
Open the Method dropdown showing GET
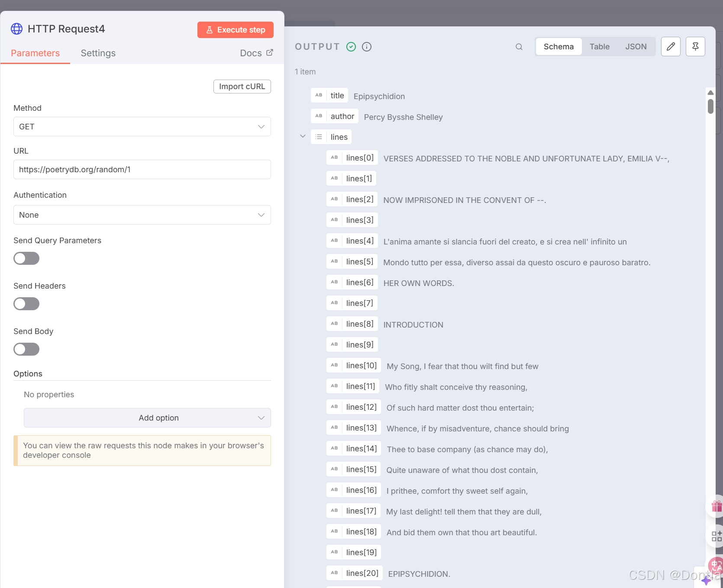pyautogui.click(x=142, y=127)
